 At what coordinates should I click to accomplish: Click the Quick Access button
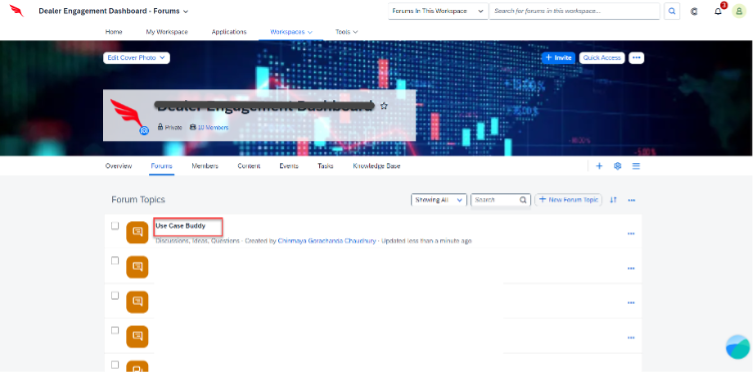click(x=602, y=58)
